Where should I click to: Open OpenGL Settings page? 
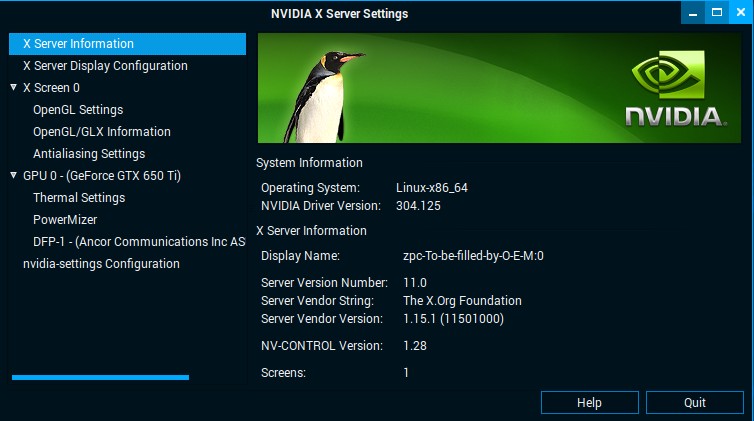click(78, 110)
